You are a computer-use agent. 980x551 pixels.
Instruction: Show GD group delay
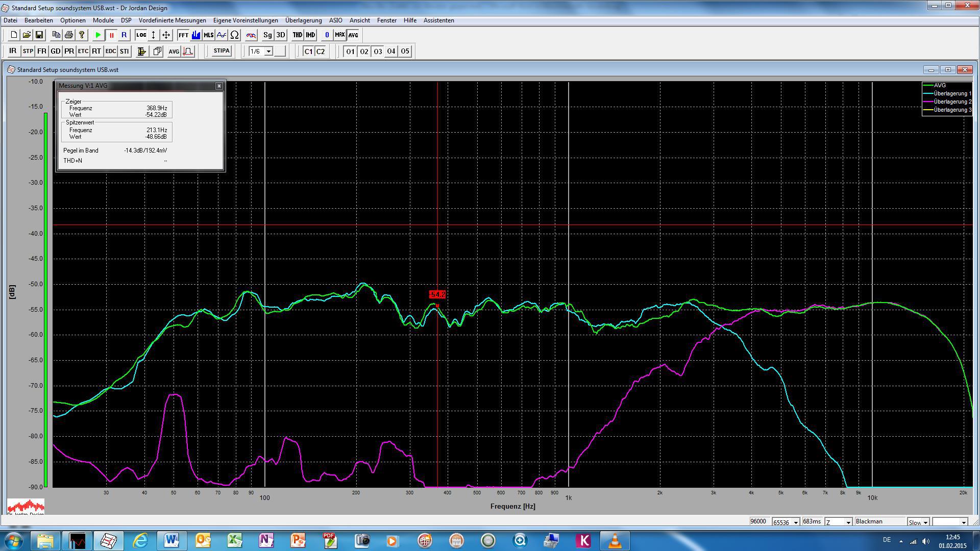[56, 51]
